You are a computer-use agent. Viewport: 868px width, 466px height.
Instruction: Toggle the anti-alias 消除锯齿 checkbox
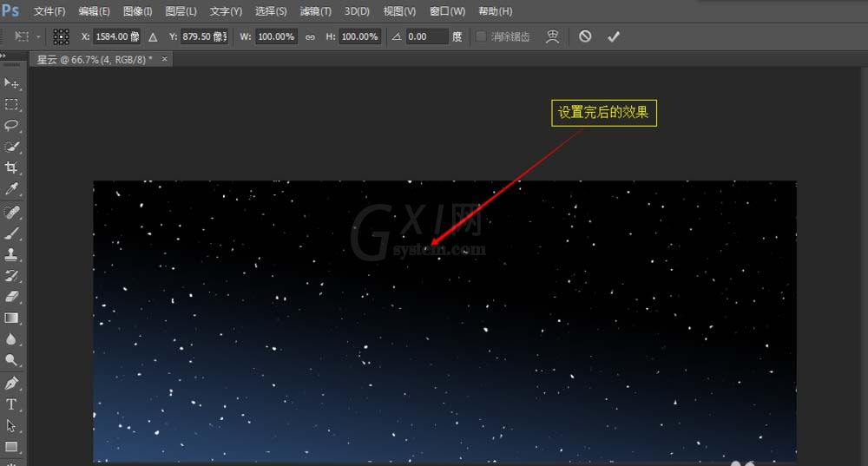(481, 36)
